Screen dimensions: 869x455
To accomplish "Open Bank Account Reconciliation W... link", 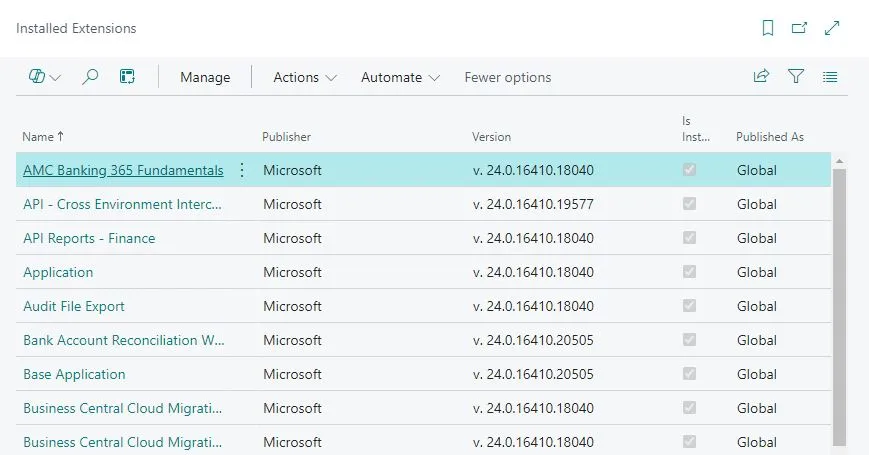I will 124,340.
